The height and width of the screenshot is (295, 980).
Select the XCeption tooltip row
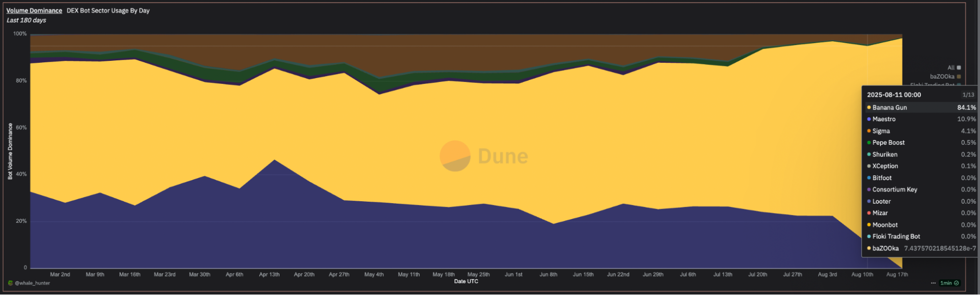[x=921, y=166]
